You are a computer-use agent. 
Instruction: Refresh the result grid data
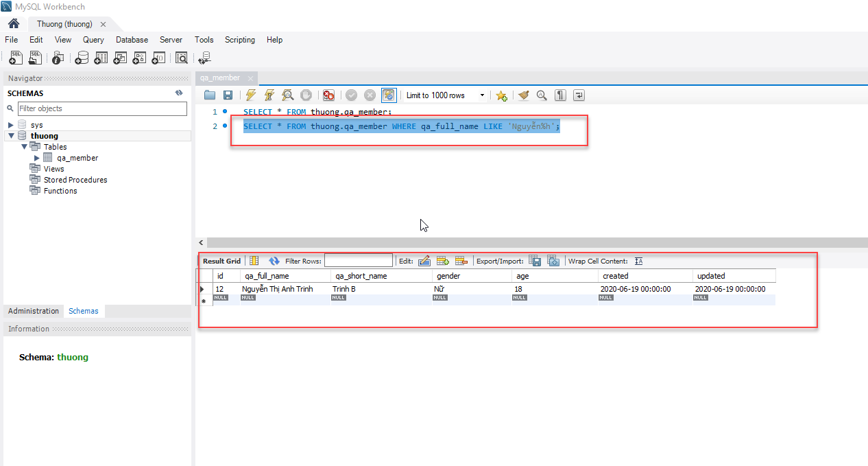274,261
